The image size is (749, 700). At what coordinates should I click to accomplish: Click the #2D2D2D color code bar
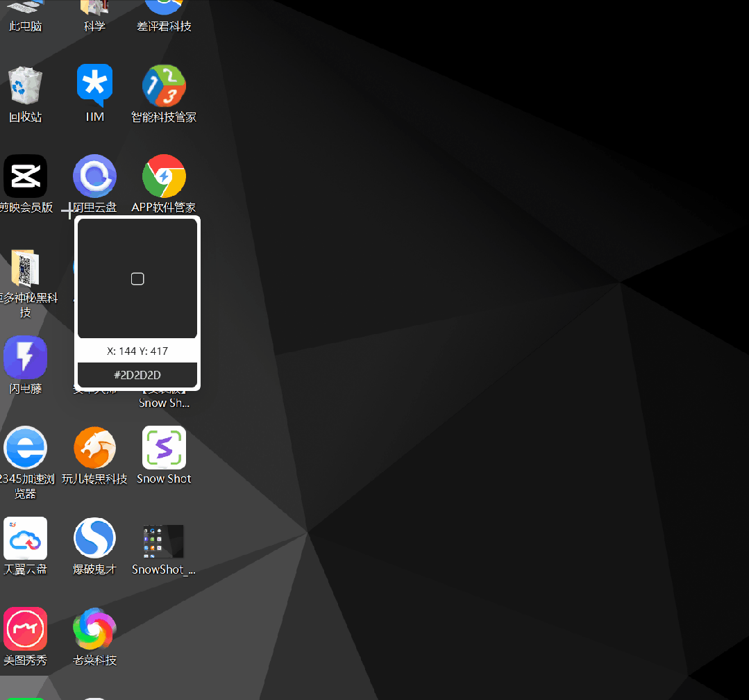pyautogui.click(x=137, y=375)
